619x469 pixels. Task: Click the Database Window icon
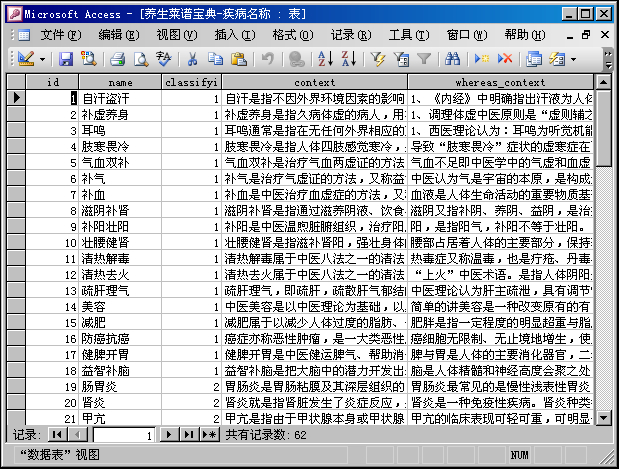click(x=534, y=59)
